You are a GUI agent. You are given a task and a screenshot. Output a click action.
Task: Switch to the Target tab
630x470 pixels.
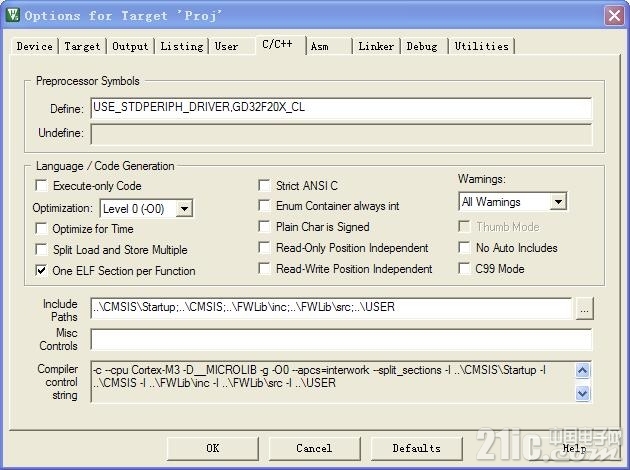(x=82, y=46)
